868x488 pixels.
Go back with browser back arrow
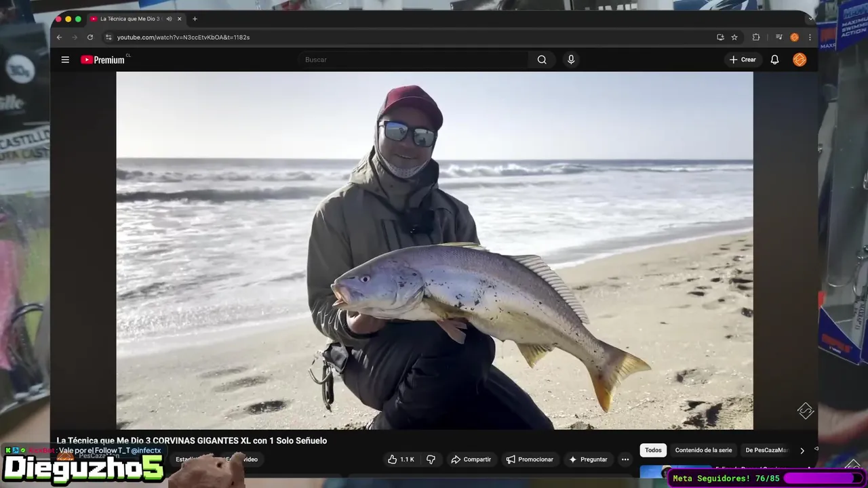click(59, 37)
